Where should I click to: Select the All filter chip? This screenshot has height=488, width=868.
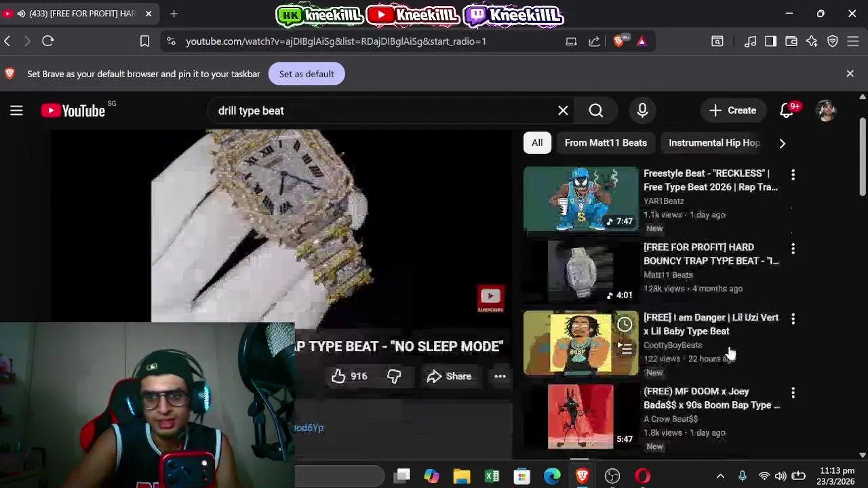click(x=537, y=143)
